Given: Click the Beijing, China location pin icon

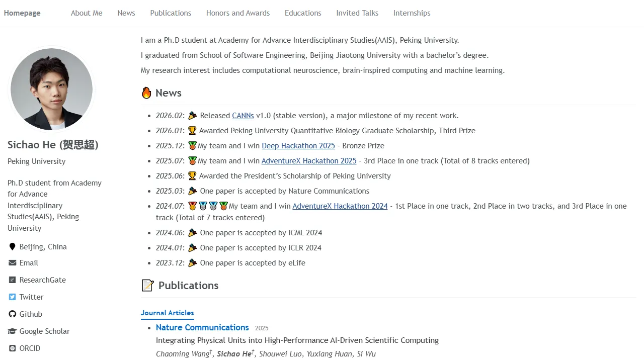Looking at the screenshot, I should click(11, 246).
